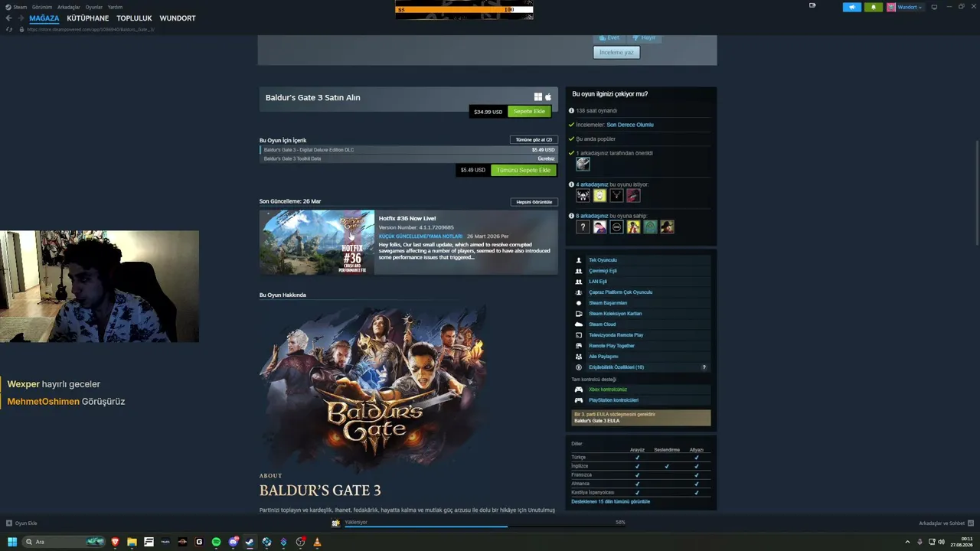Click the page vertical scrollbar
The height and width of the screenshot is (551, 980).
pyautogui.click(x=977, y=193)
